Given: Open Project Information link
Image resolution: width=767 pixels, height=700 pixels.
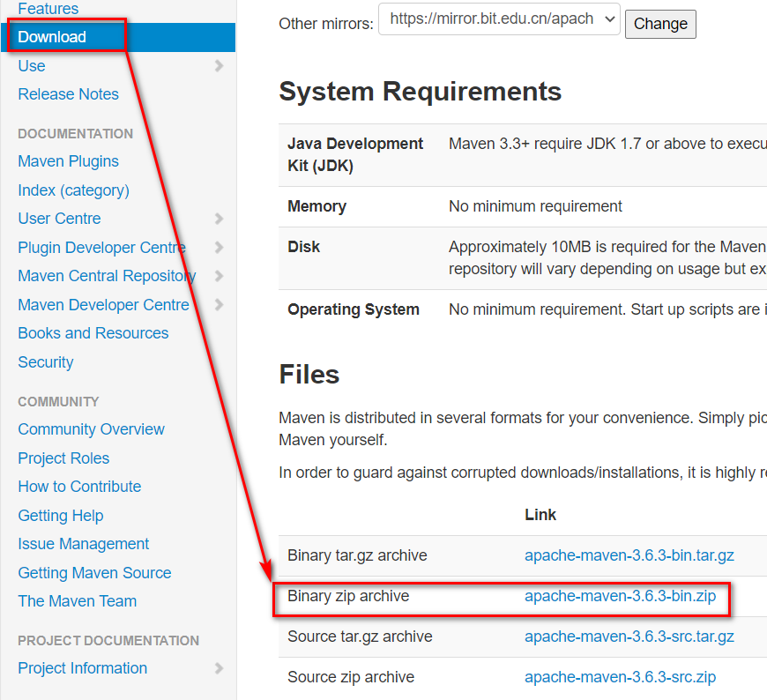Looking at the screenshot, I should pos(82,667).
